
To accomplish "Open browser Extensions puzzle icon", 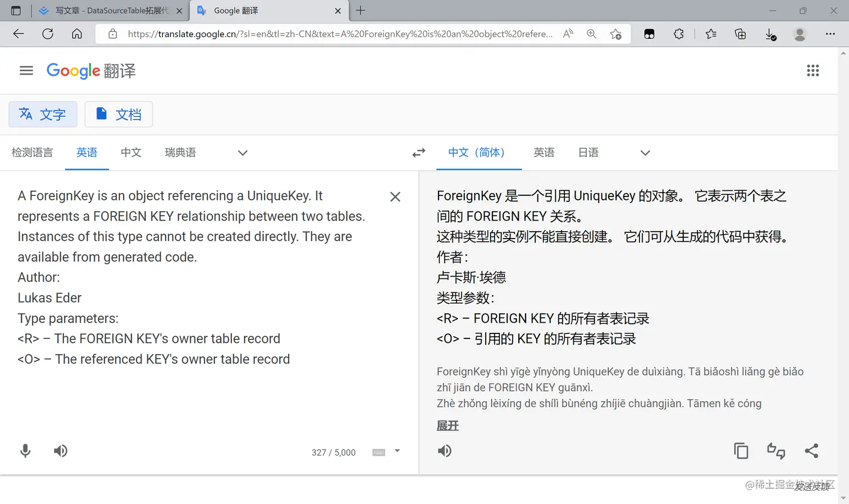I will coord(679,34).
